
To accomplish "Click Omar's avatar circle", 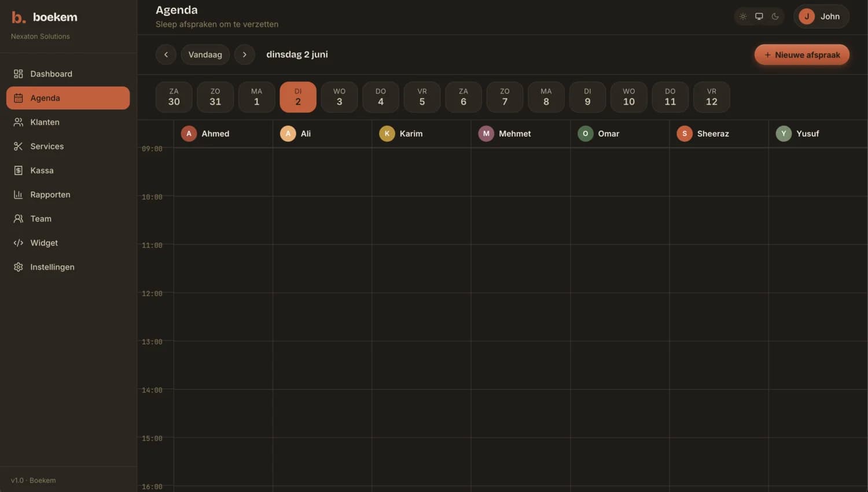I will [x=586, y=134].
